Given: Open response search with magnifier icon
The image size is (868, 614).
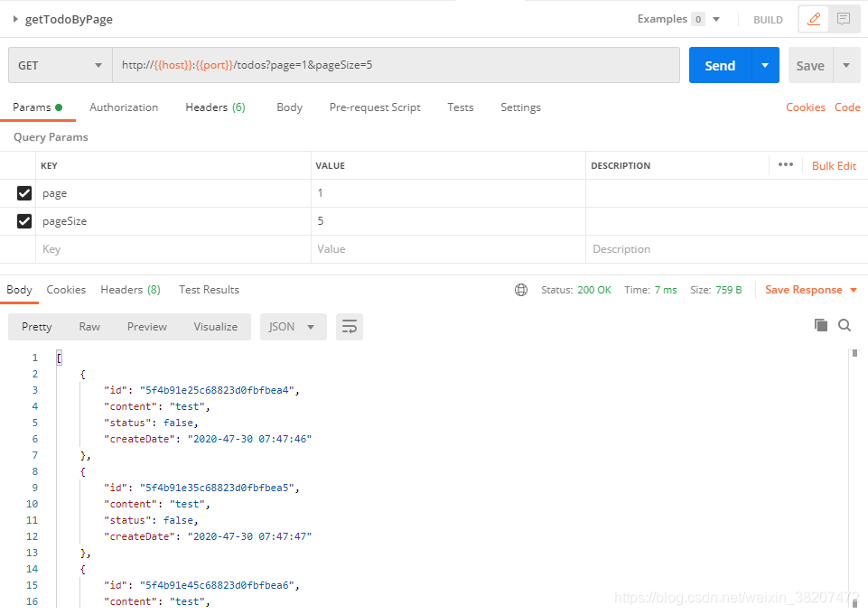Looking at the screenshot, I should 845,325.
